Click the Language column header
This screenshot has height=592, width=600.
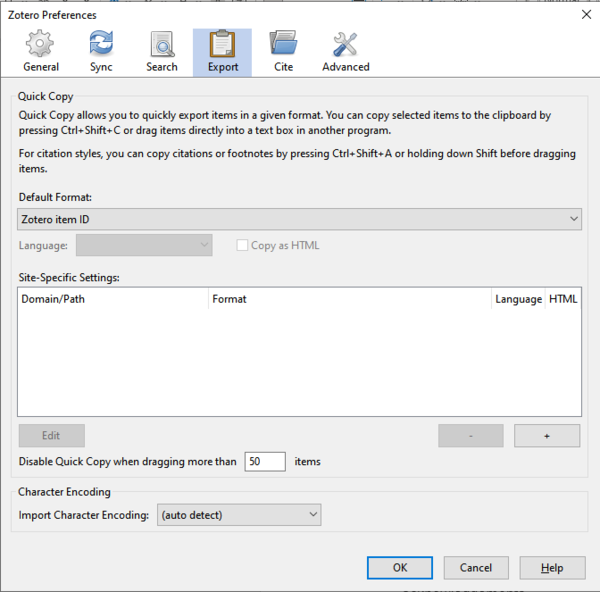[518, 299]
